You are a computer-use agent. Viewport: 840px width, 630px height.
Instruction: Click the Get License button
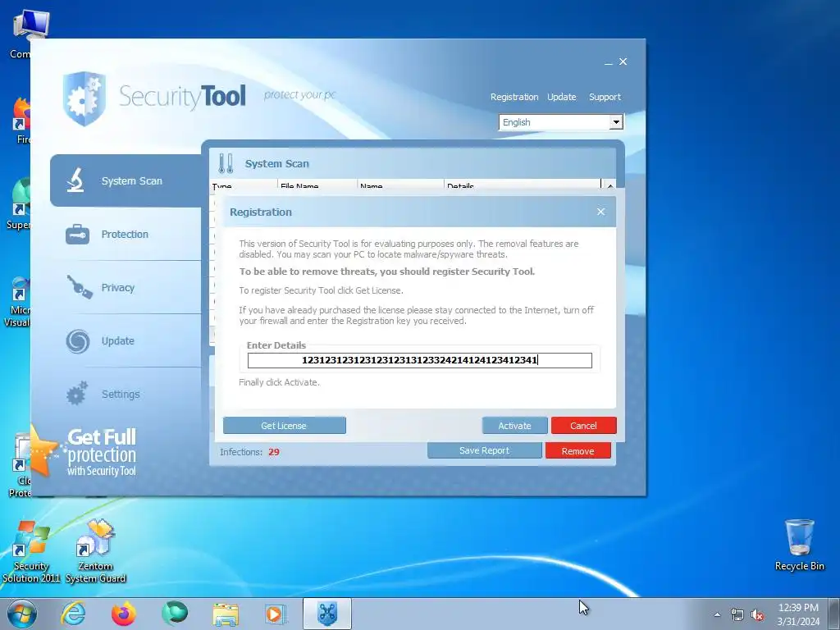tap(285, 426)
